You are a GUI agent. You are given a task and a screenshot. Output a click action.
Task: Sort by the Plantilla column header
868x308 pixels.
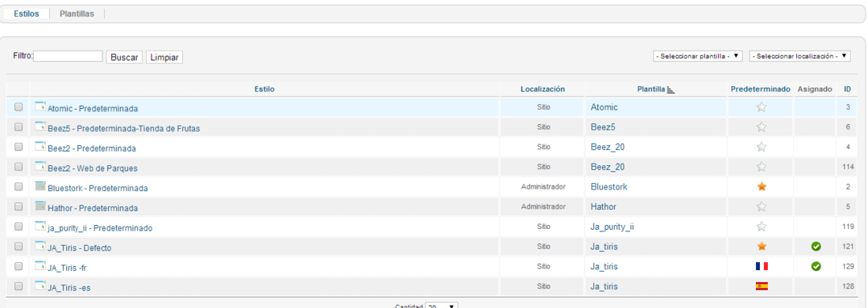pyautogui.click(x=651, y=88)
